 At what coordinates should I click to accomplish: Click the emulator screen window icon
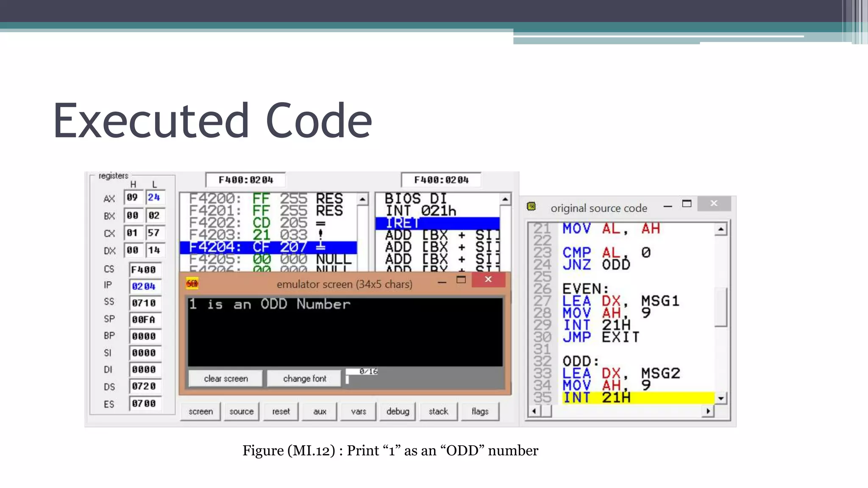click(x=192, y=283)
